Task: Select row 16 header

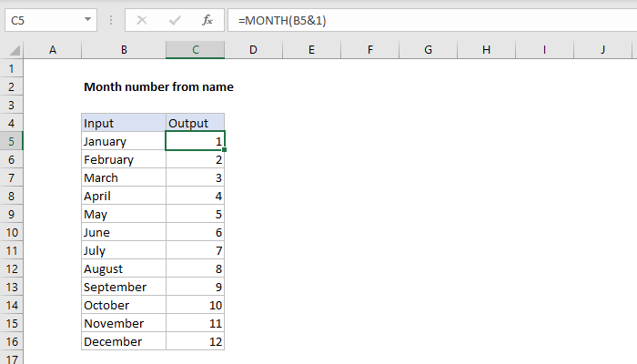Action: click(11, 341)
